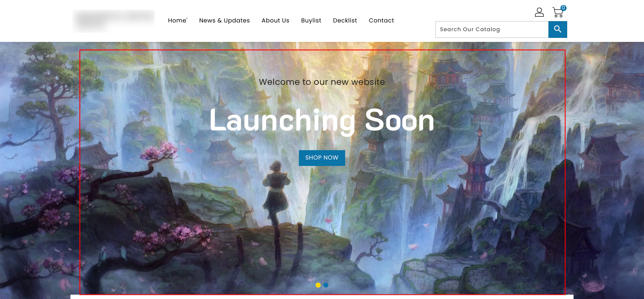
Task: Click the cart item count badge
Action: click(x=563, y=8)
